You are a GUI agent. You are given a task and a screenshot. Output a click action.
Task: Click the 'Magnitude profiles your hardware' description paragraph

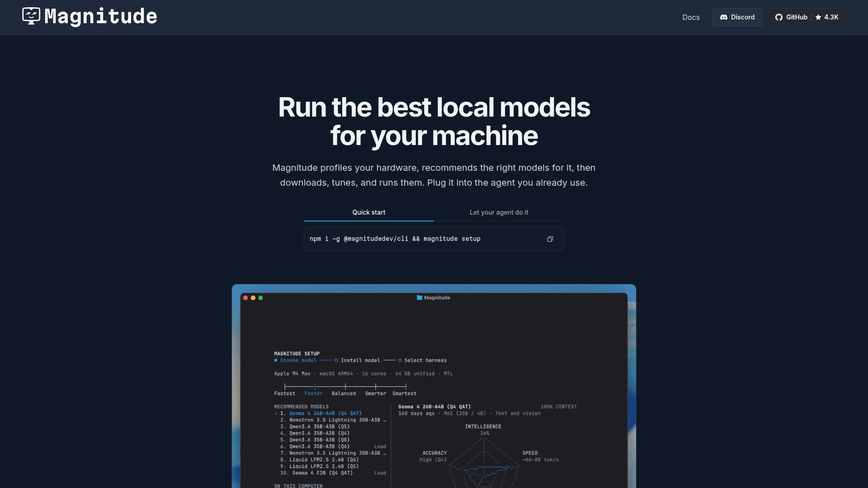pyautogui.click(x=434, y=175)
